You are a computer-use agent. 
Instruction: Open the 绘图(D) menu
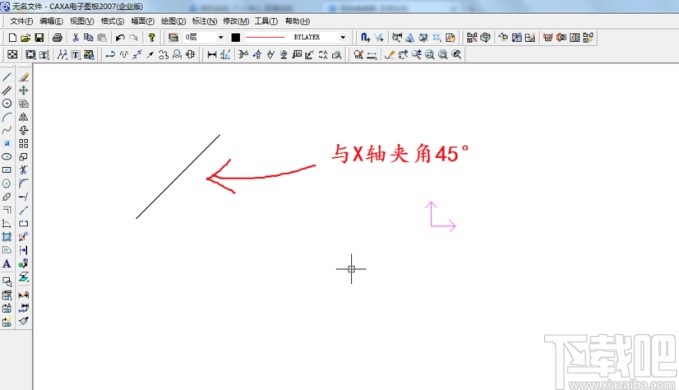[x=173, y=21]
